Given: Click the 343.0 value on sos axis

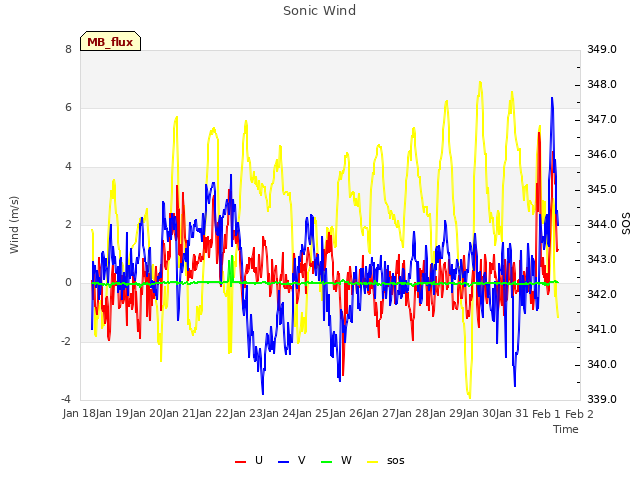Looking at the screenshot, I should [x=602, y=260].
